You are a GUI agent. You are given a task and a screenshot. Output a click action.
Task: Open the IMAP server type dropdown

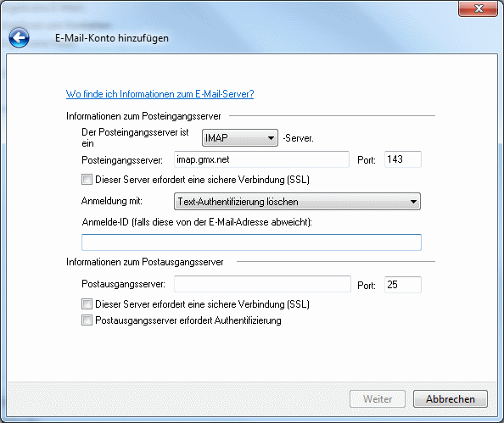(240, 138)
